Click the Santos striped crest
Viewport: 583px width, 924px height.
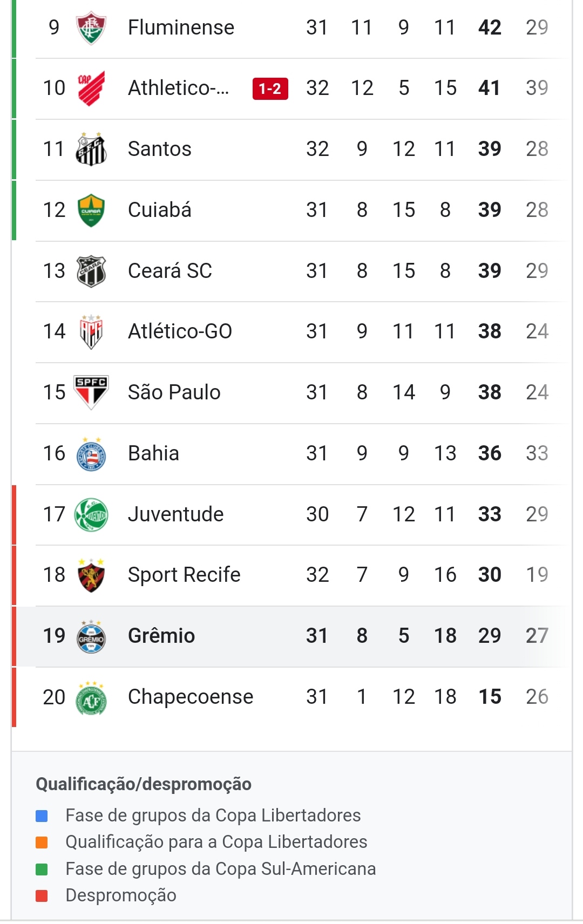[91, 149]
